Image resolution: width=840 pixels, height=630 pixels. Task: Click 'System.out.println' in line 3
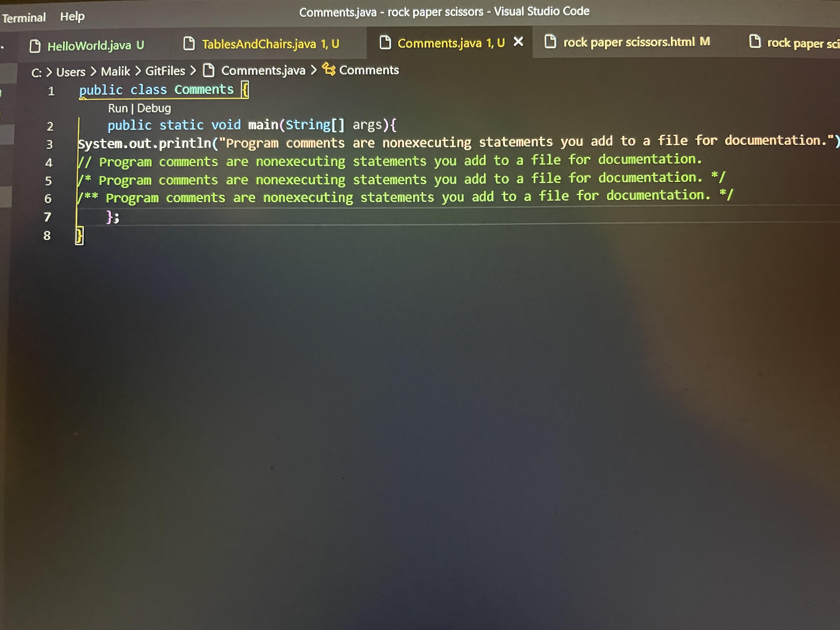click(x=145, y=144)
